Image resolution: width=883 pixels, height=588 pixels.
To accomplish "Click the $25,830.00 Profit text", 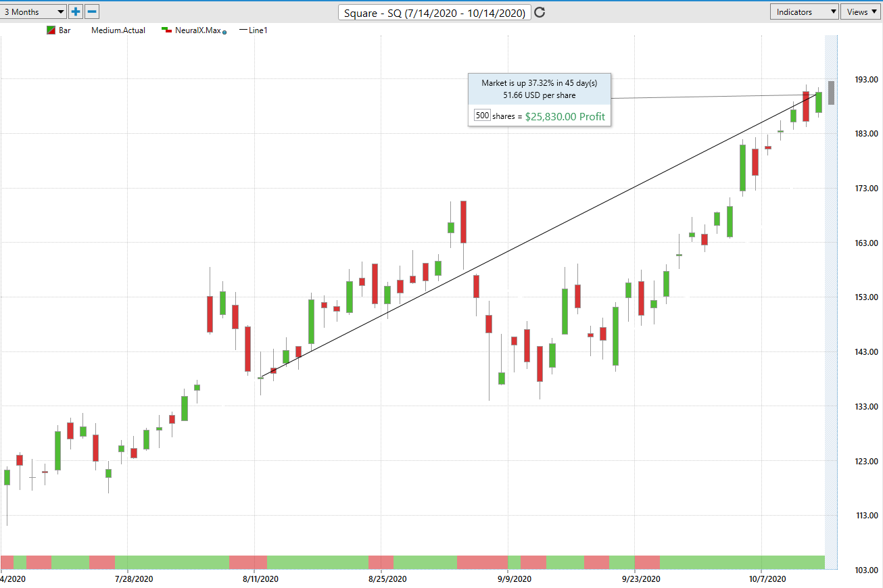I will pyautogui.click(x=565, y=116).
